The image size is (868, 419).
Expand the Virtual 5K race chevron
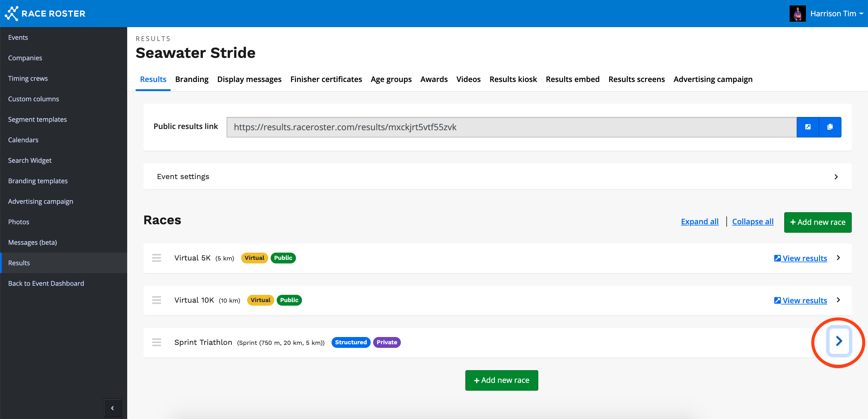click(838, 258)
